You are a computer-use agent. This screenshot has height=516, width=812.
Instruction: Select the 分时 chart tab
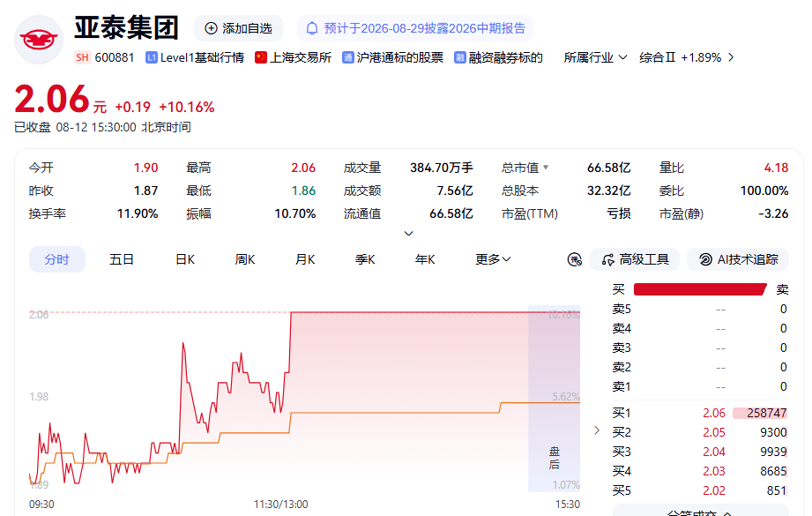click(57, 259)
